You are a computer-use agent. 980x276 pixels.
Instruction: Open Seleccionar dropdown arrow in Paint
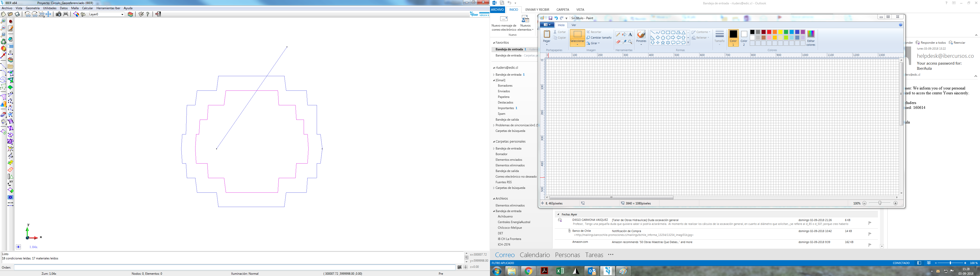coord(578,45)
